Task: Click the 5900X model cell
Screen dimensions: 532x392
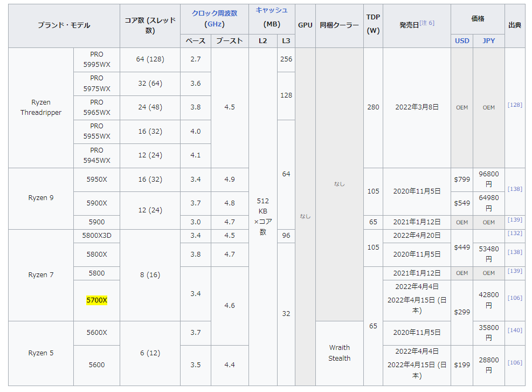Action: (96, 203)
